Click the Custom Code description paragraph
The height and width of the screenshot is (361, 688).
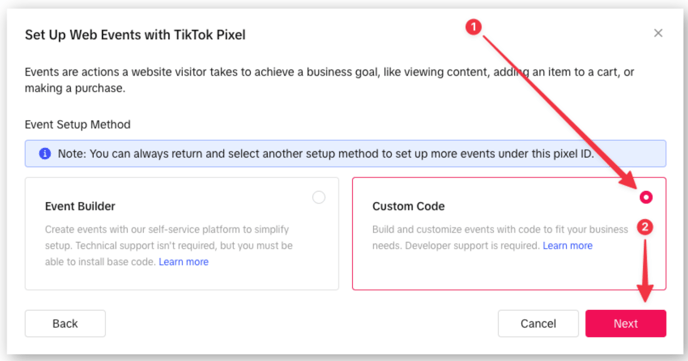(x=500, y=237)
